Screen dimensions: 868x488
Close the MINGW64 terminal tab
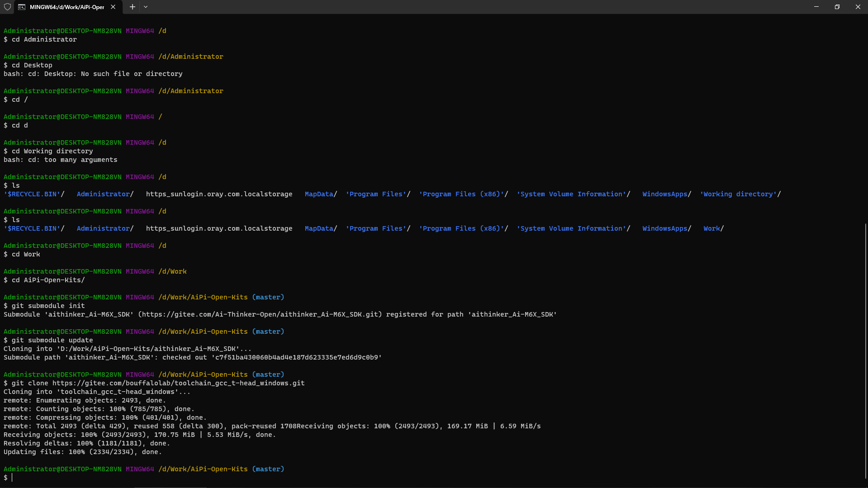pos(113,7)
